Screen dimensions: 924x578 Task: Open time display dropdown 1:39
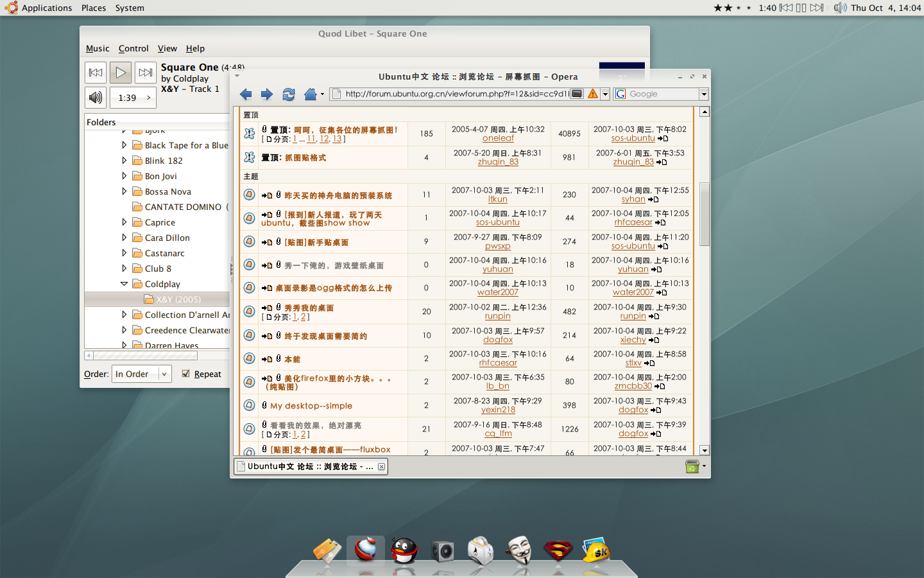click(133, 98)
